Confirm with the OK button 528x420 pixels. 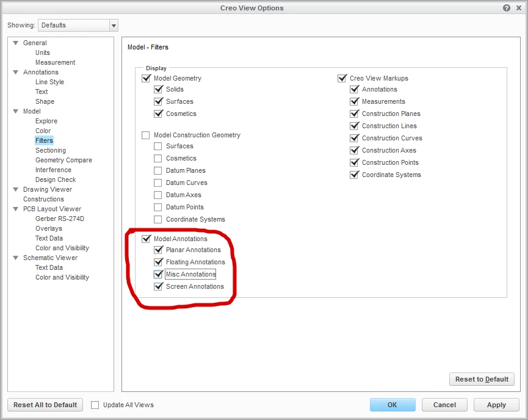tap(392, 405)
